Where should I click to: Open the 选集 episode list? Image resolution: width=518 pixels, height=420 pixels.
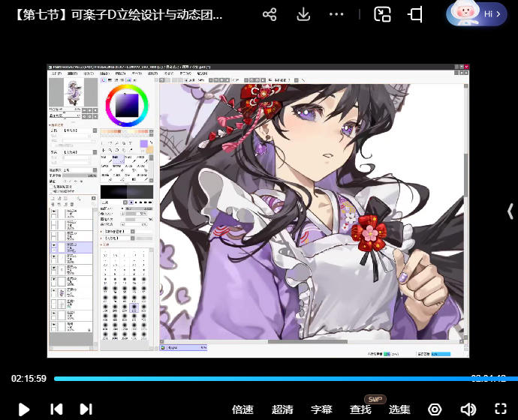click(399, 409)
